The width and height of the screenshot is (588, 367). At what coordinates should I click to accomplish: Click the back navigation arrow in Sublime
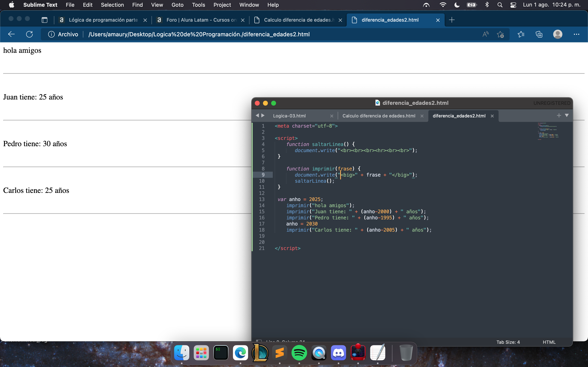click(257, 116)
